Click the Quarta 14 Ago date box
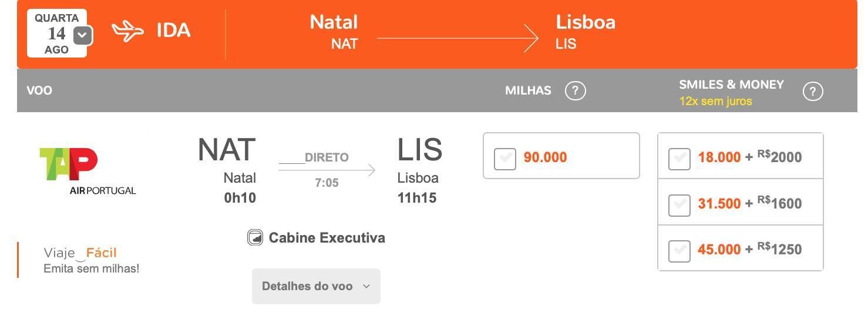The height and width of the screenshot is (316, 868). pyautogui.click(x=57, y=33)
